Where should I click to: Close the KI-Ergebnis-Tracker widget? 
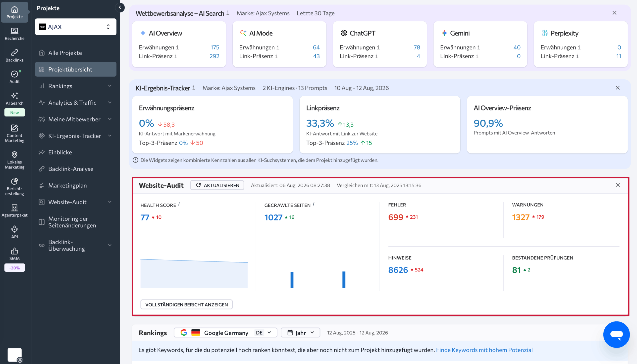tap(618, 88)
